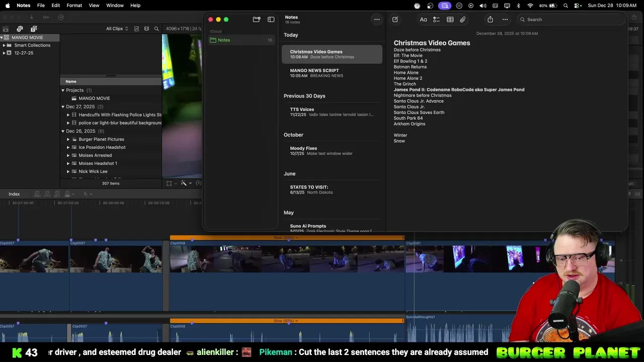Select the arrow tool in timeline toolbar

click(x=86, y=194)
